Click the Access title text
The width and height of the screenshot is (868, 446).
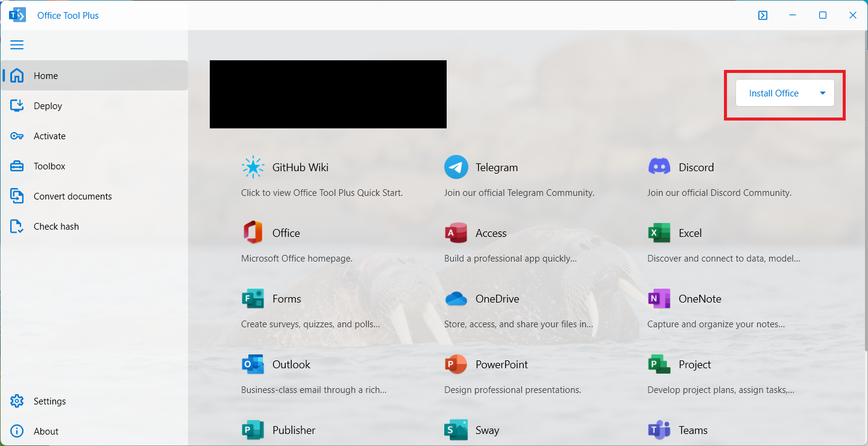[491, 233]
